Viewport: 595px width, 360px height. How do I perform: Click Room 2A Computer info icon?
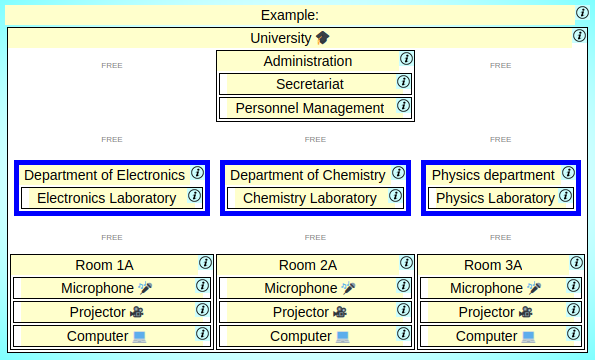coord(403,334)
